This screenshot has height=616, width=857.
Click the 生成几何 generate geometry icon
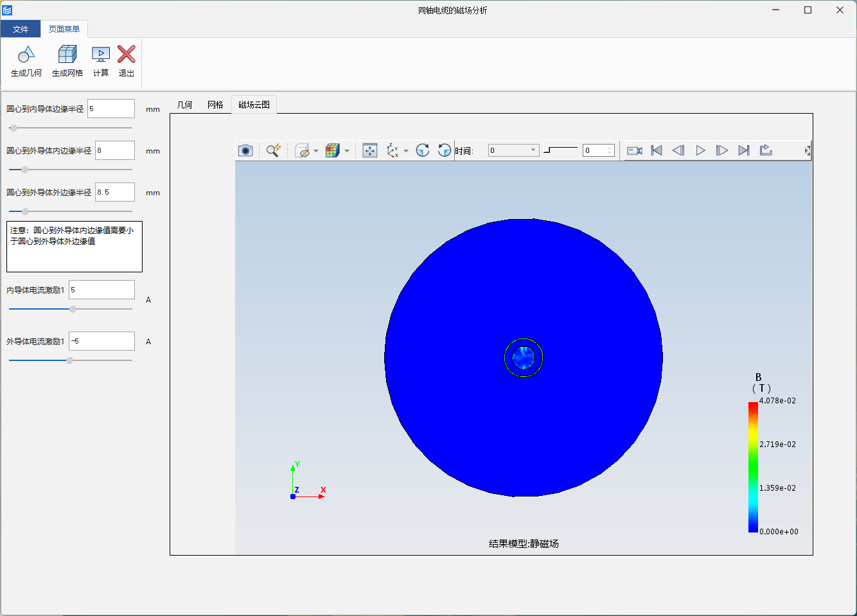tap(26, 55)
